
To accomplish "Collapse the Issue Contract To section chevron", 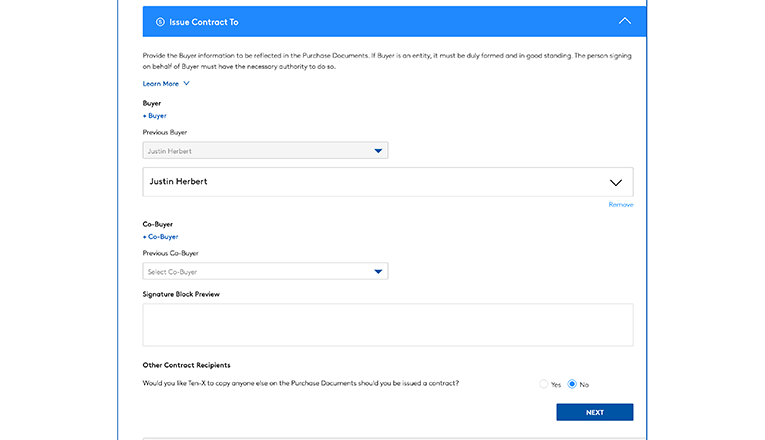I will pyautogui.click(x=624, y=21).
